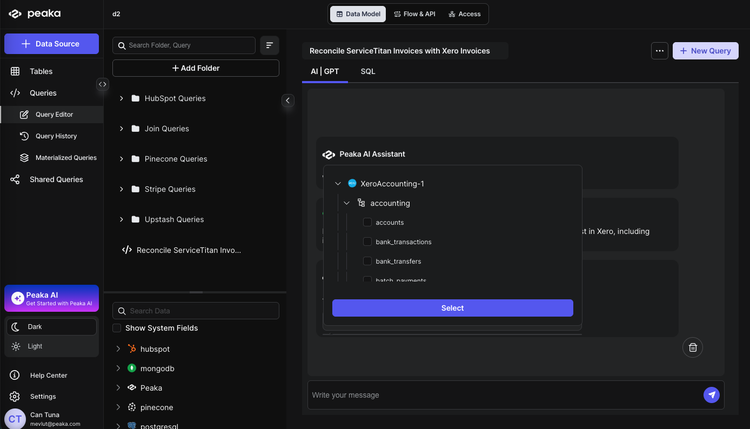The height and width of the screenshot is (429, 750).
Task: Click the HubSpot Queries folder icon
Action: [x=135, y=98]
